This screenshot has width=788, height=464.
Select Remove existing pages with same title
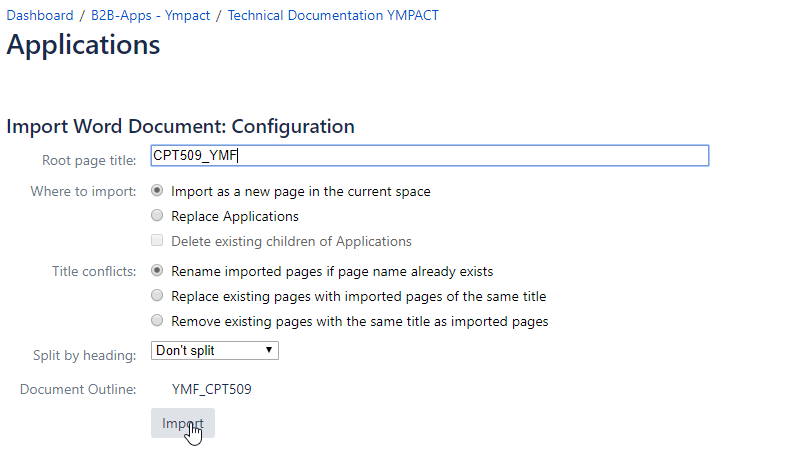tap(157, 320)
